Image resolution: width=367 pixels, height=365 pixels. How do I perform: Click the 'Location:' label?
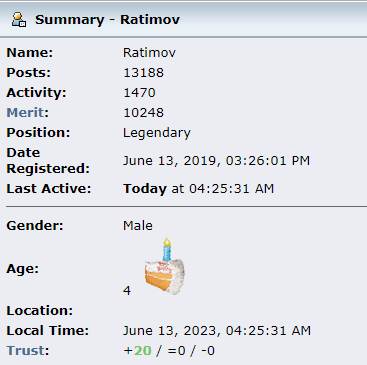click(40, 311)
